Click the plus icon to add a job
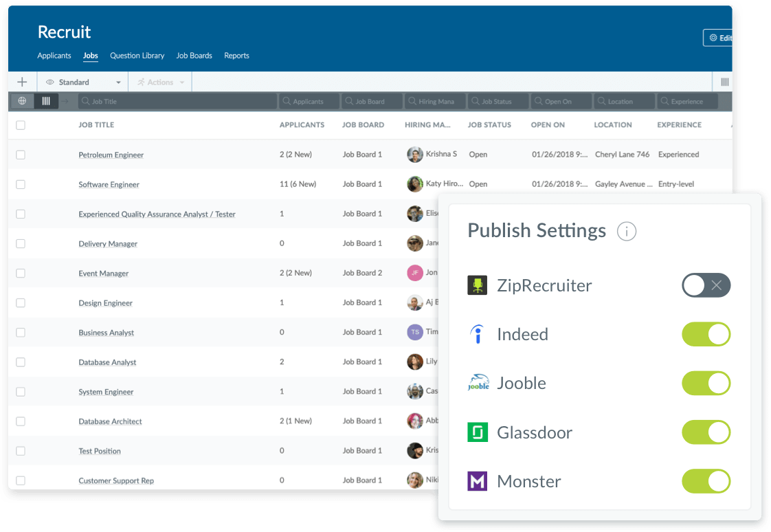This screenshot has height=532, width=771. point(22,82)
